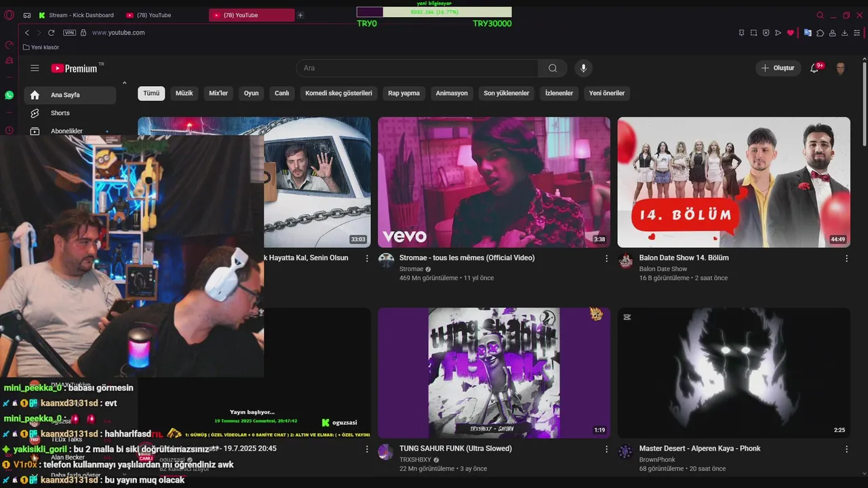Select the Müzik filter chip
The height and width of the screenshot is (488, 868).
pyautogui.click(x=184, y=93)
